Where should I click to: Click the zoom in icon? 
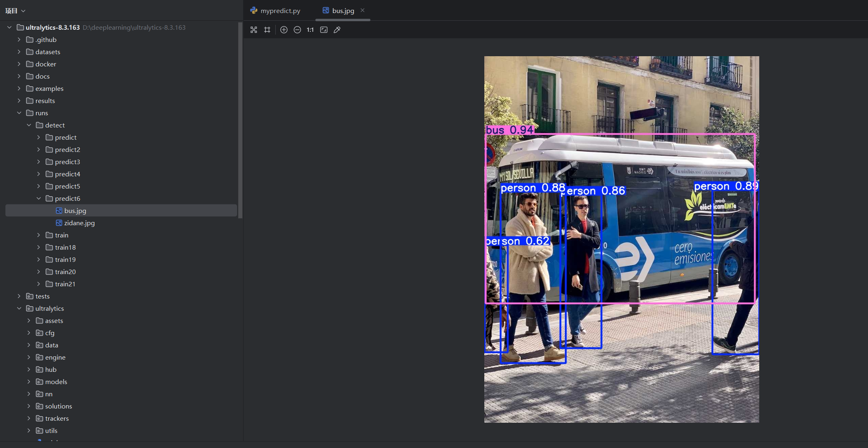click(x=284, y=30)
